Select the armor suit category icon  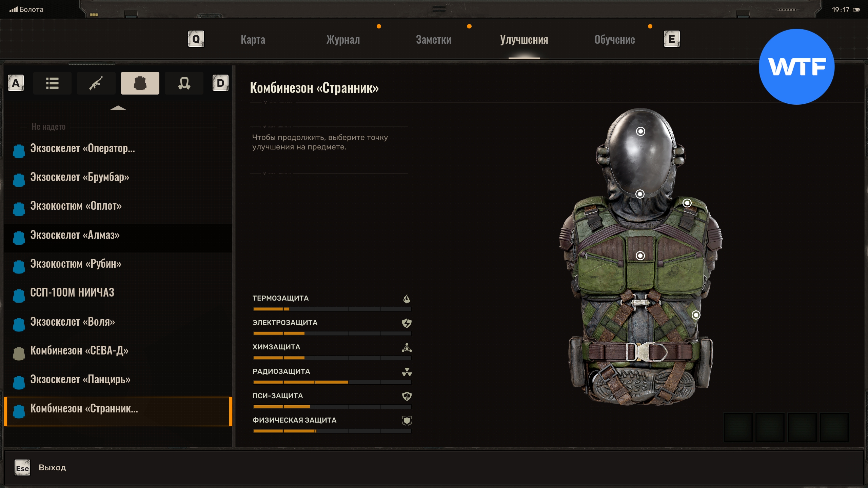pyautogui.click(x=140, y=83)
